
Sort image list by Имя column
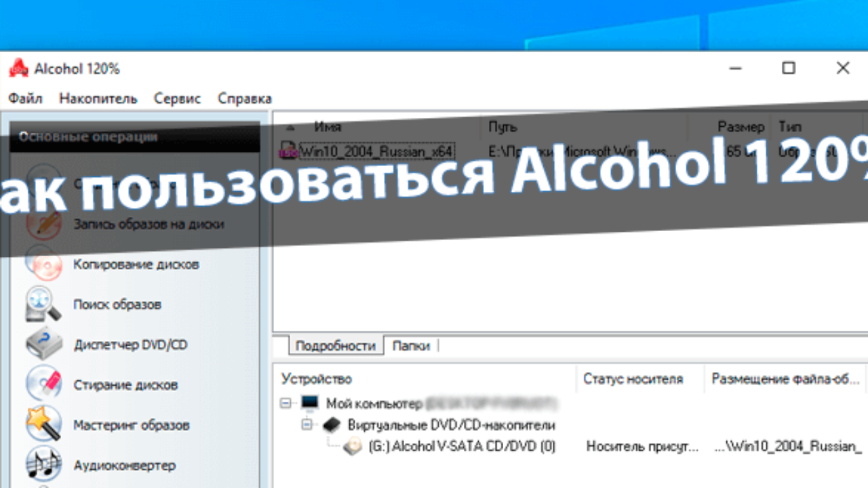click(328, 127)
